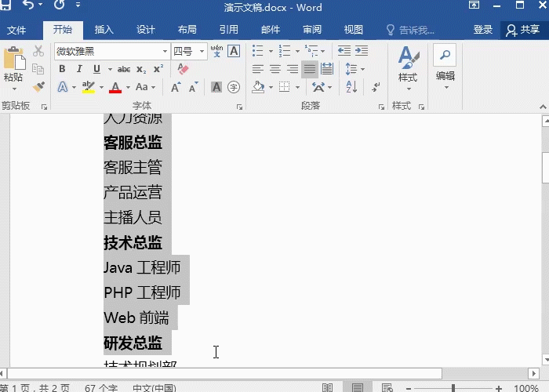Viewport: 549px width, 392px height.
Task: Click the zoom slider handle
Action: [453, 388]
